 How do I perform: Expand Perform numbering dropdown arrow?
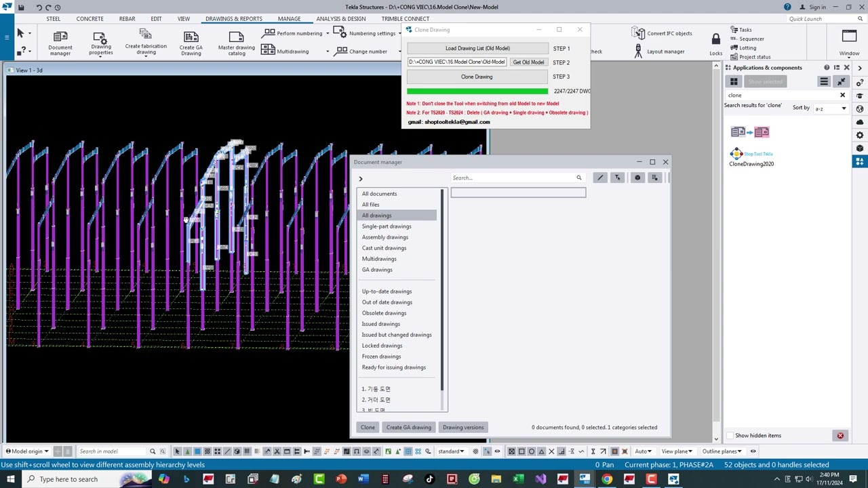(328, 33)
